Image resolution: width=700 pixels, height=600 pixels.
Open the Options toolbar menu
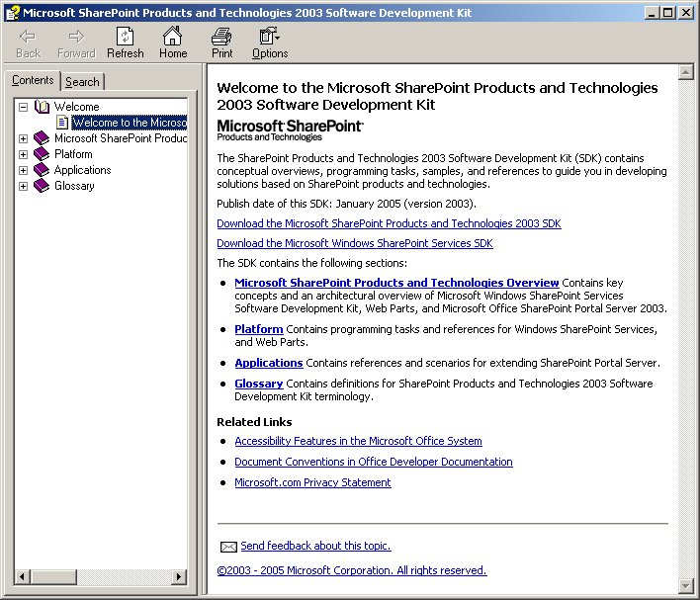pyautogui.click(x=270, y=43)
